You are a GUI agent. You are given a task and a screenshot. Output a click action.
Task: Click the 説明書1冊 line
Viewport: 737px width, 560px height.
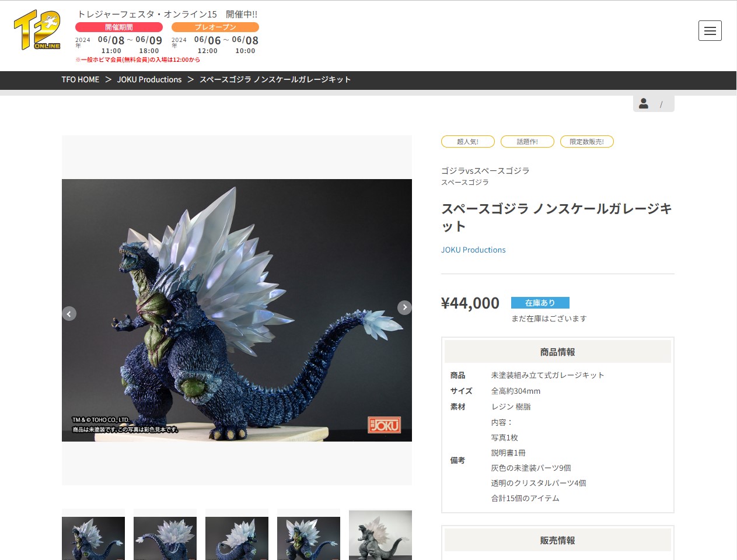click(x=508, y=453)
